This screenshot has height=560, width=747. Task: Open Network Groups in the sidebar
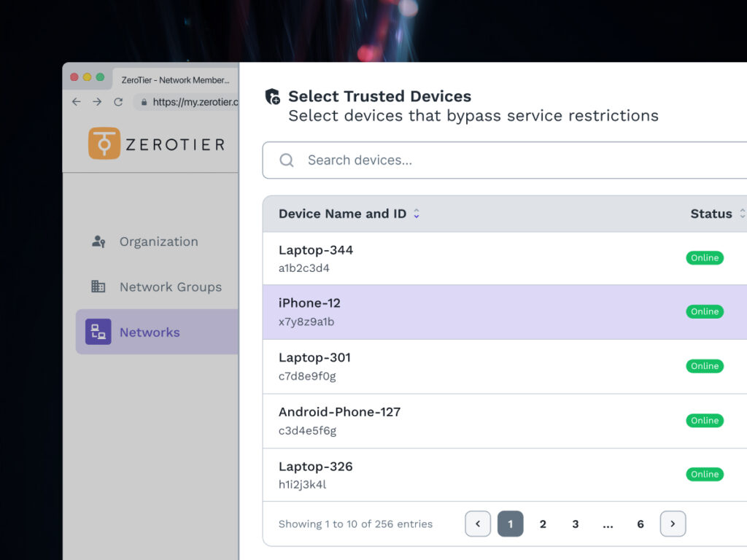click(x=170, y=287)
